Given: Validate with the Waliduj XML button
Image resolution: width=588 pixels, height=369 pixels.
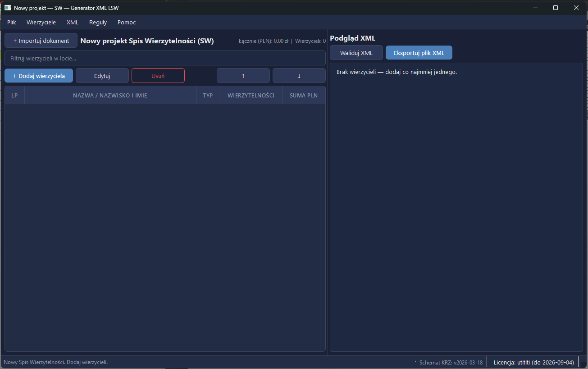Looking at the screenshot, I should 356,53.
